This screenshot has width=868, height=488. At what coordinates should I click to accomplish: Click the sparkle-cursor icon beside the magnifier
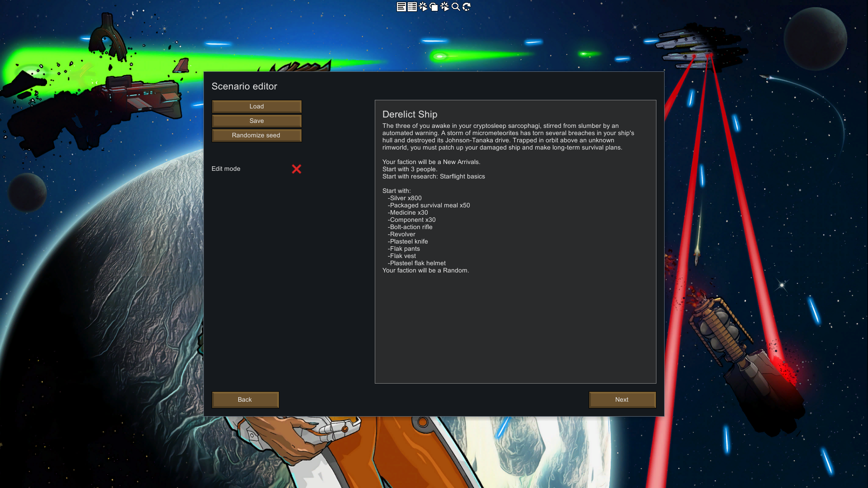coord(444,7)
